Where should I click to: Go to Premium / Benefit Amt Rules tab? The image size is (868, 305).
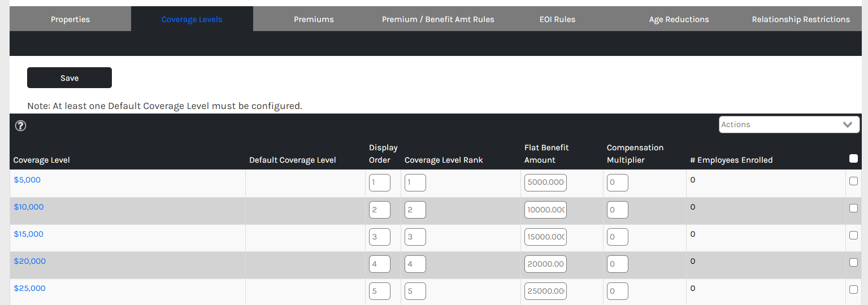pos(438,19)
